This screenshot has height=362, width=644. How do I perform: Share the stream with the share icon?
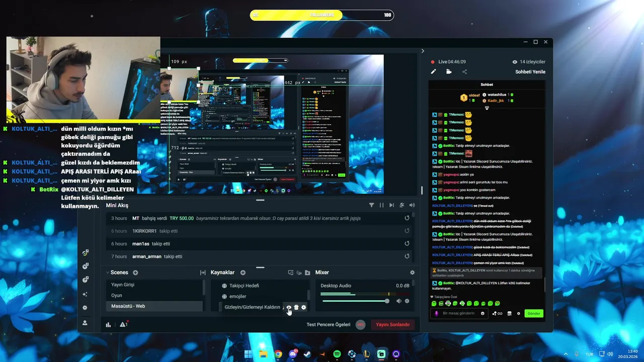coord(464,71)
